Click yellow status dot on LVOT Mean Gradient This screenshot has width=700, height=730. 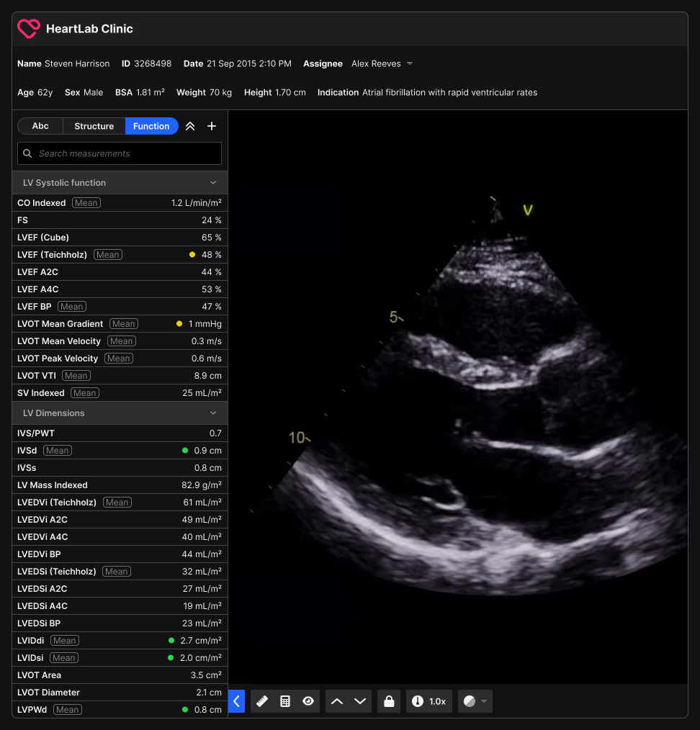[x=179, y=323]
